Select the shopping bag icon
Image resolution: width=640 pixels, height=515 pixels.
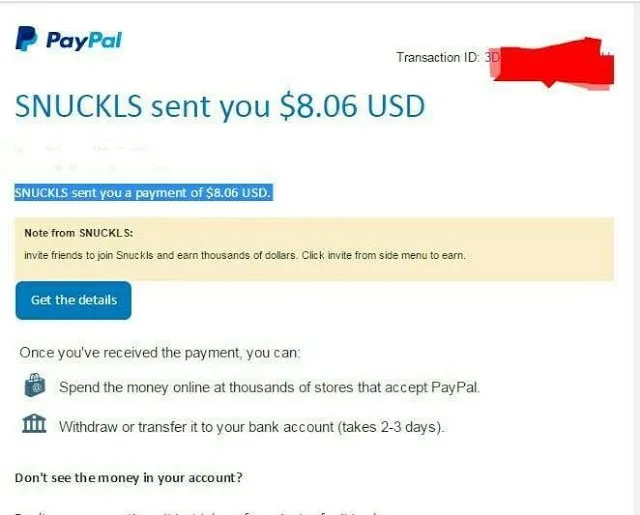pos(35,385)
